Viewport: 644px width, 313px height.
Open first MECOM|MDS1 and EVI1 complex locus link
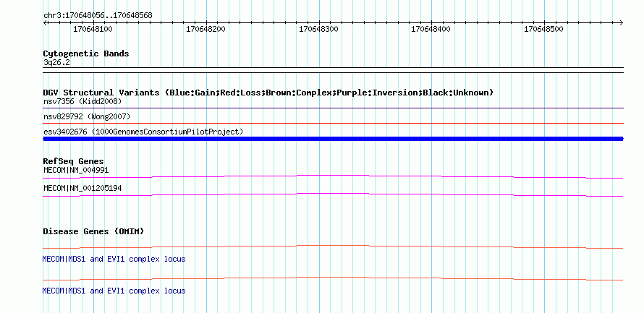pos(114,260)
